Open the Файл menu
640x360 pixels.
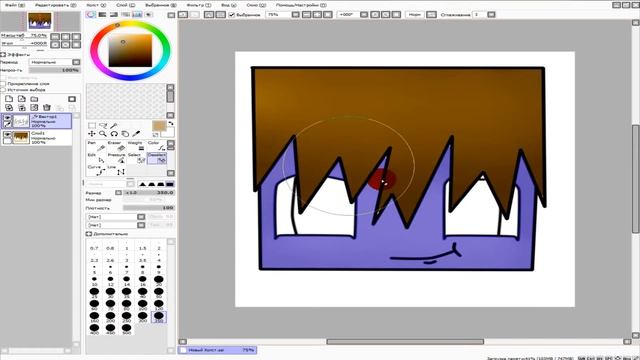click(14, 5)
